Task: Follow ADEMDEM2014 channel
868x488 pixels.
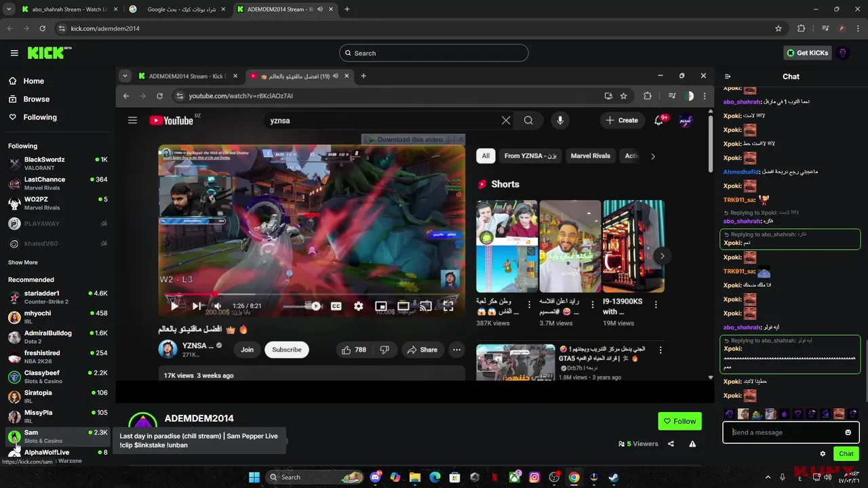Action: pos(679,421)
